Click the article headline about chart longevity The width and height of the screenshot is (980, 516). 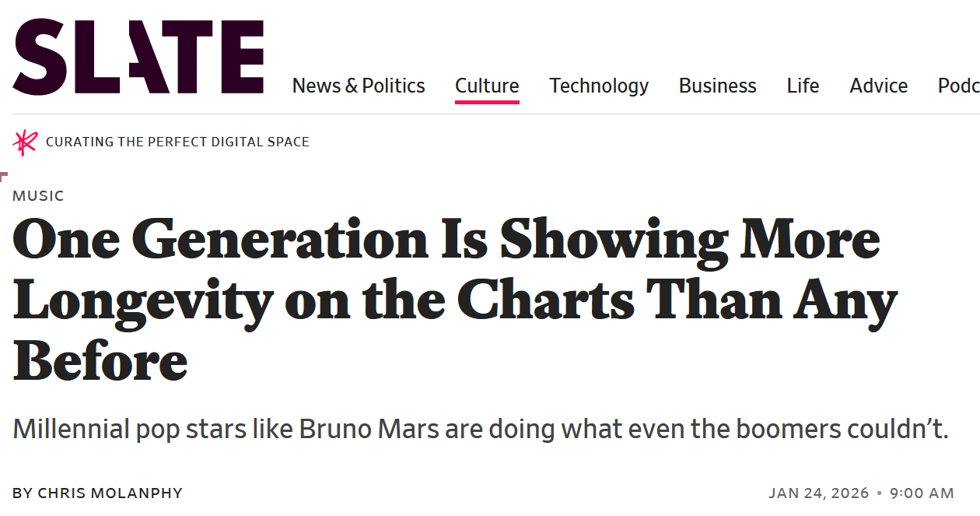coord(455,301)
